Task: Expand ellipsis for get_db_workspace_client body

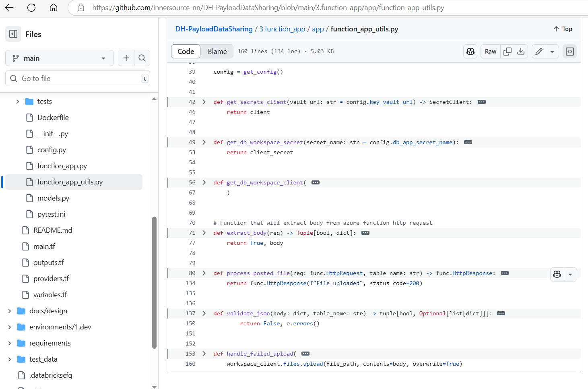Action: 316,182
